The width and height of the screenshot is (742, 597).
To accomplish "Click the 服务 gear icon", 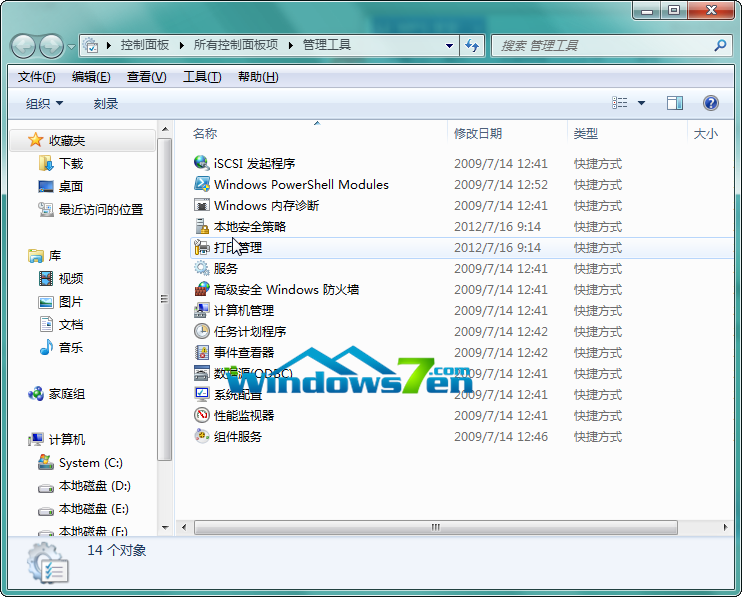I will pos(201,268).
